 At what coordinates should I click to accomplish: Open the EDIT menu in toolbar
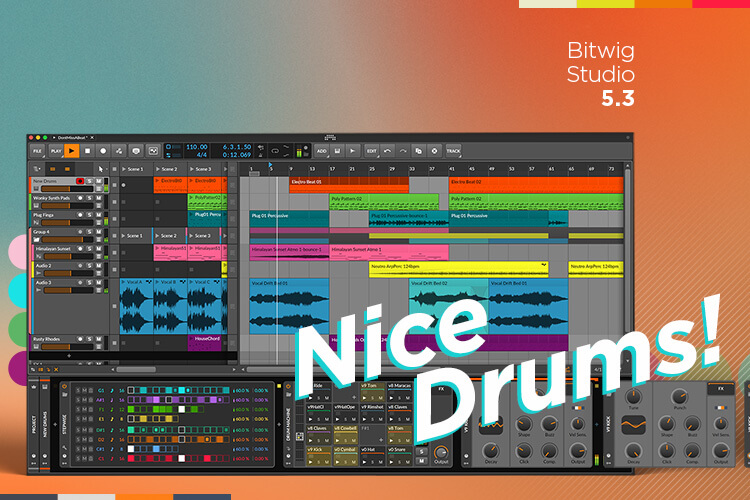371,151
